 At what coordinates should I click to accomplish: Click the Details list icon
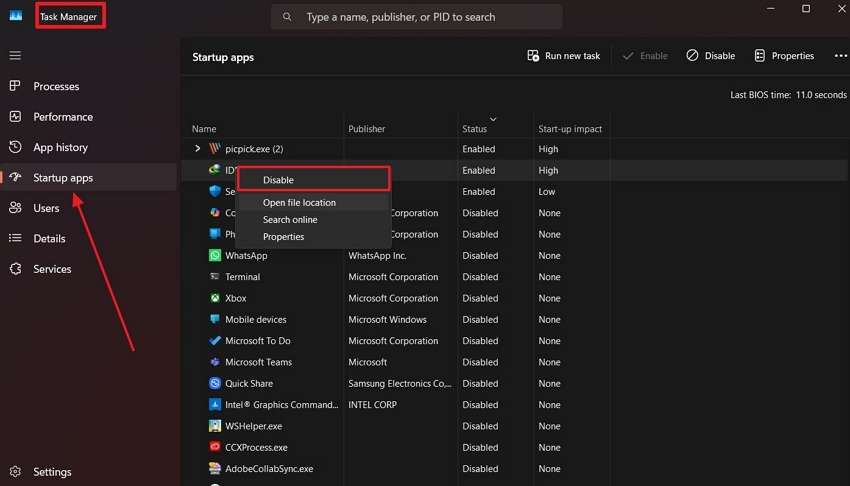(x=15, y=238)
